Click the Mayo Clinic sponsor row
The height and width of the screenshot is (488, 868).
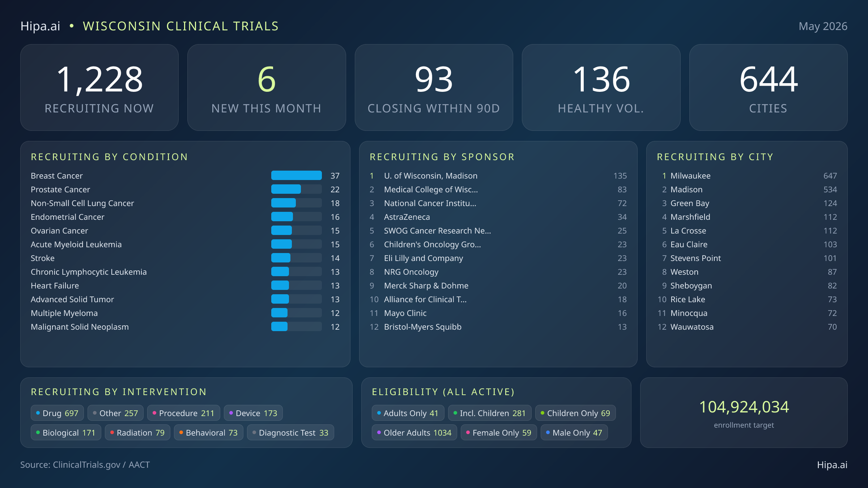coord(498,313)
